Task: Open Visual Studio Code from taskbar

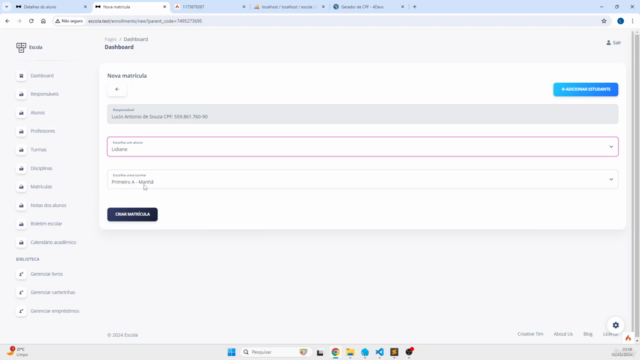Action: (x=380, y=352)
